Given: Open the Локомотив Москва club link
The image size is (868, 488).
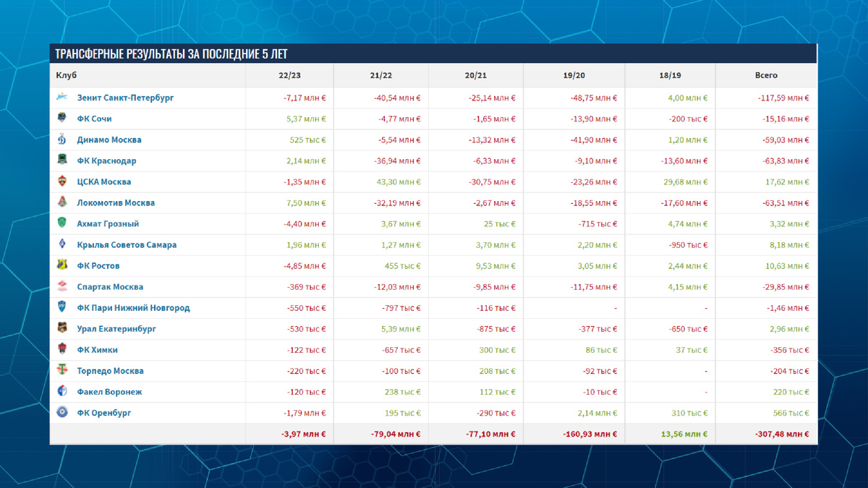Looking at the screenshot, I should 116,202.
